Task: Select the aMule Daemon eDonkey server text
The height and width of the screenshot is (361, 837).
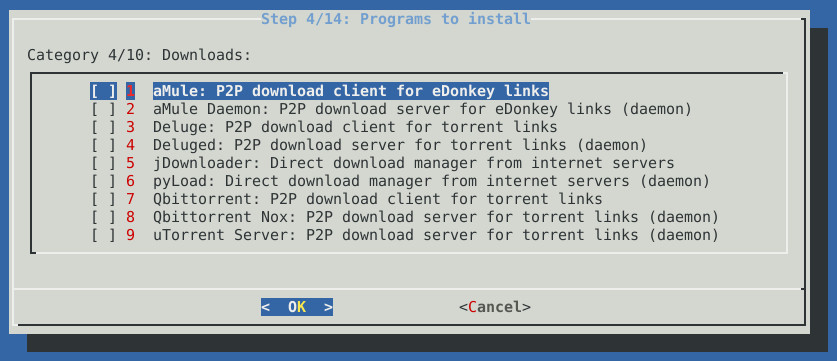Action: pos(422,109)
